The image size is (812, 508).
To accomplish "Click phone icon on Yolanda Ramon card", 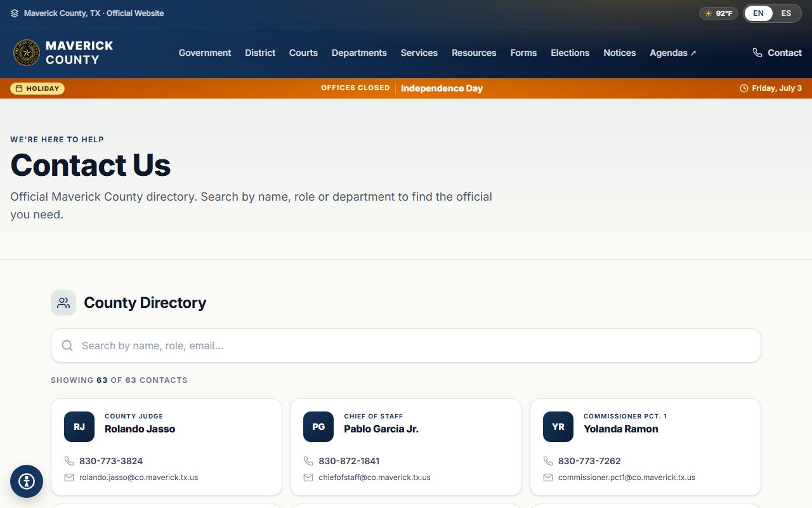I will (548, 461).
